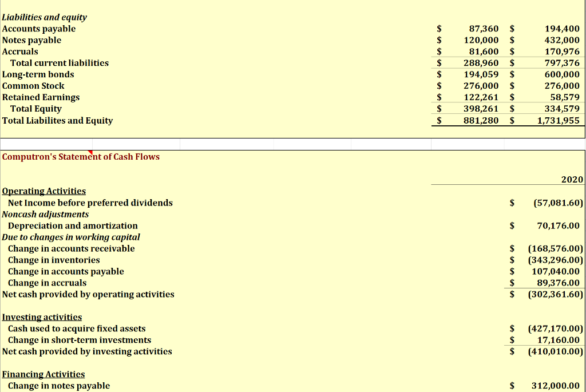Select the 'Financing Activities' heading
The width and height of the screenshot is (586, 392).
[x=43, y=374]
